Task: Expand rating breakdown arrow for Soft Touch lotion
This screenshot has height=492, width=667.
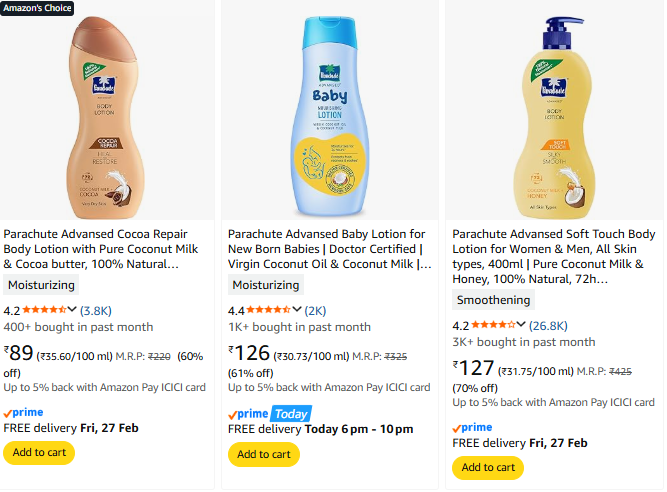Action: click(522, 325)
